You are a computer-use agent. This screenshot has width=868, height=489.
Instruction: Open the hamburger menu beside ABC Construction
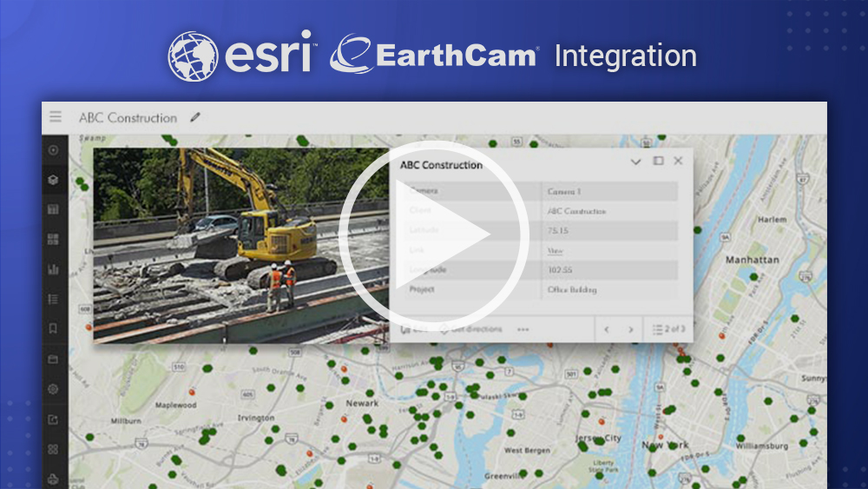point(56,116)
